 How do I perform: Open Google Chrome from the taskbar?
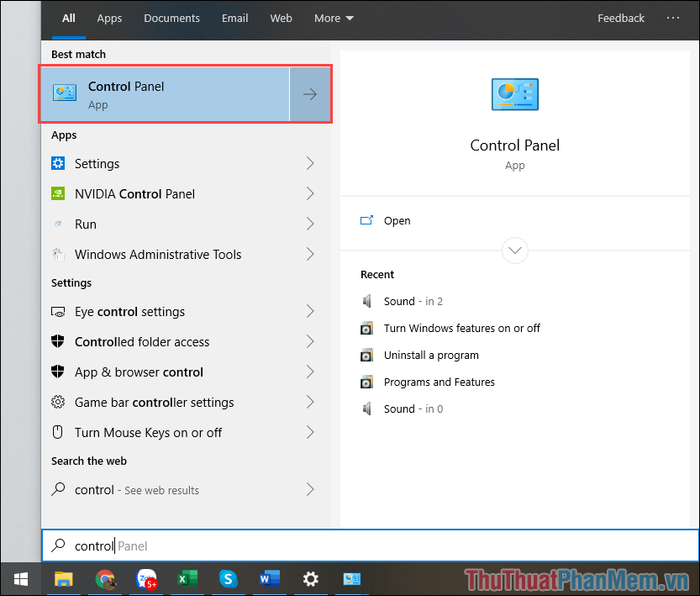(x=106, y=579)
